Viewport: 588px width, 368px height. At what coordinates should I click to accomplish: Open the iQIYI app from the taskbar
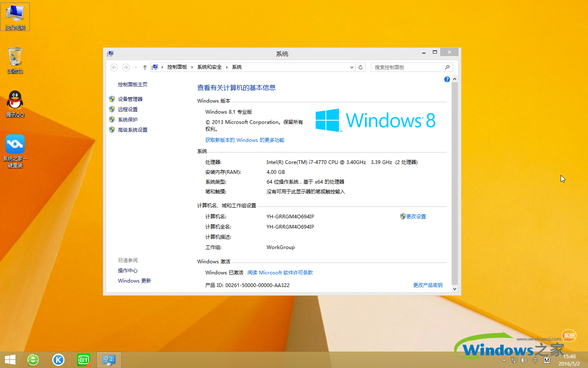tap(83, 360)
